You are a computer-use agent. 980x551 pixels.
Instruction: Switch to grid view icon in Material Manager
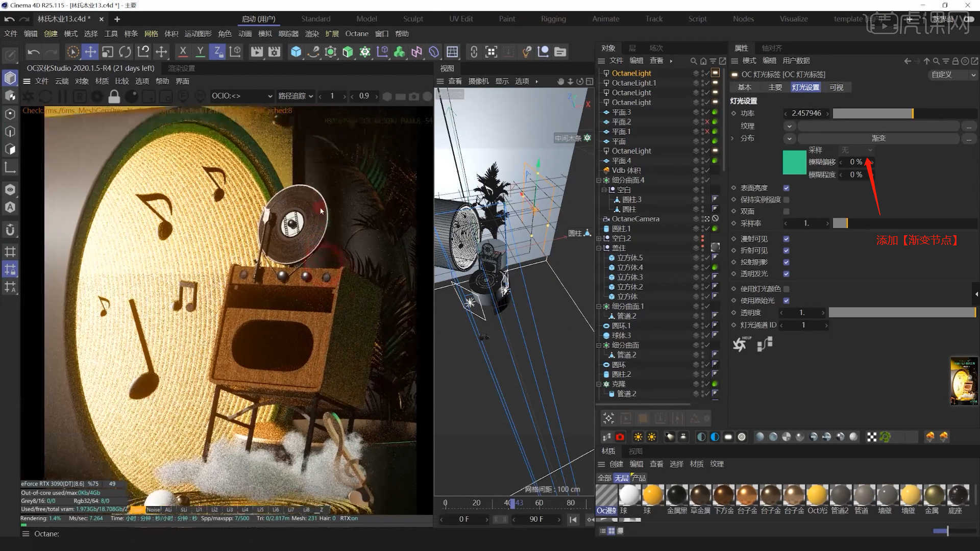click(611, 531)
